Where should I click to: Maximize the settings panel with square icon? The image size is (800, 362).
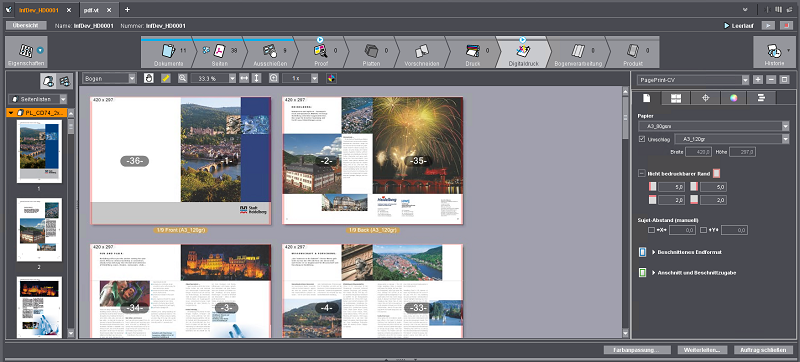785,80
